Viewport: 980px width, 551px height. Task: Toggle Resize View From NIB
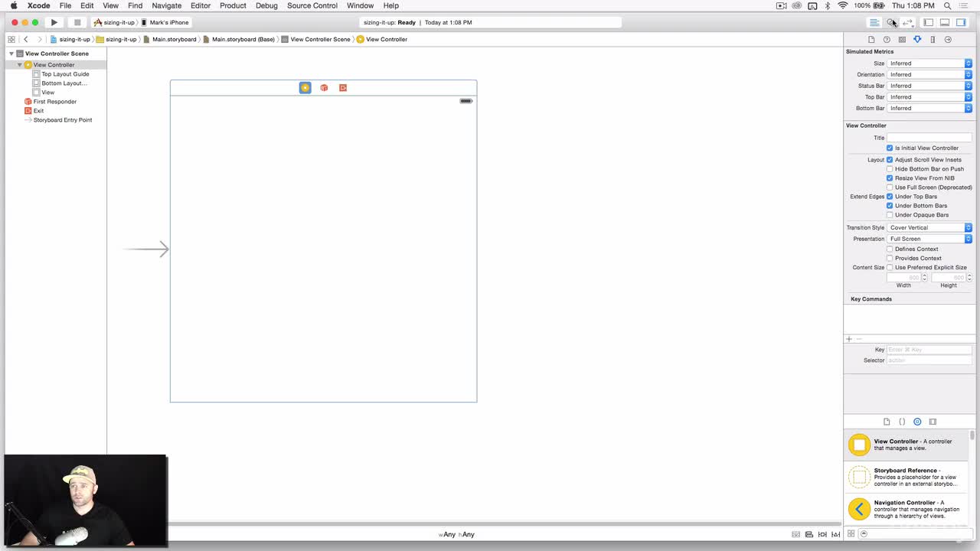pos(890,178)
